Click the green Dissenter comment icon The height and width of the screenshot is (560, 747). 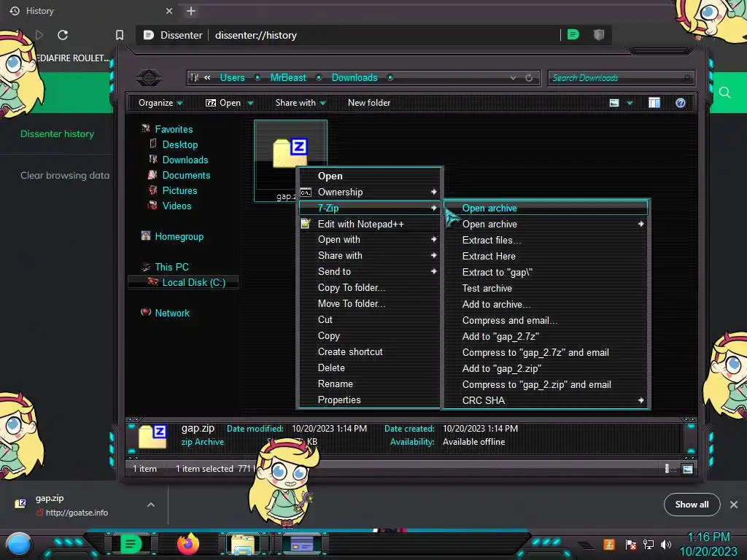pyautogui.click(x=573, y=34)
